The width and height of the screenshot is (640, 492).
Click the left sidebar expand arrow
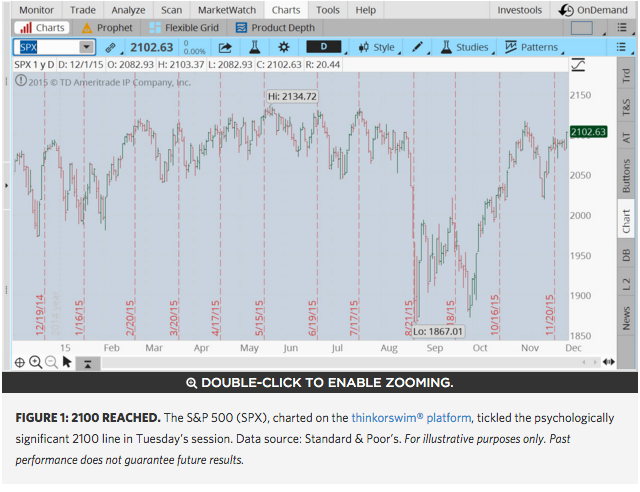pos(6,185)
